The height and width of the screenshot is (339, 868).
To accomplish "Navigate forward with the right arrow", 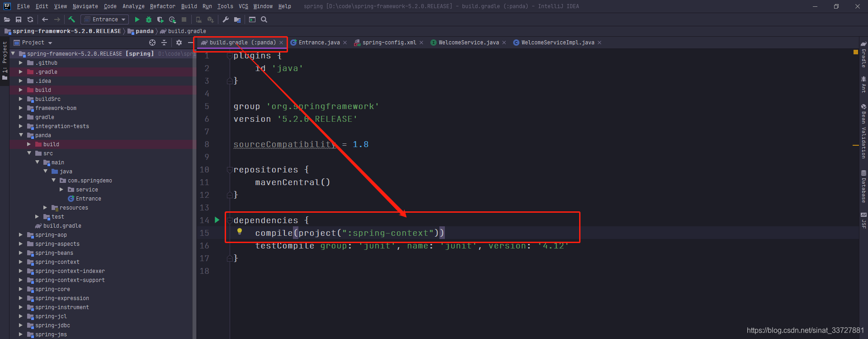I will coord(57,19).
